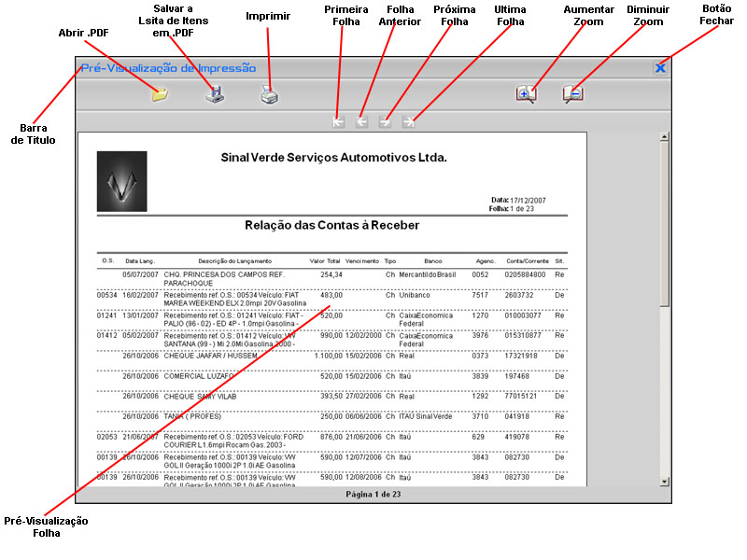Click the 'Banco' column header
This screenshot has width=747, height=560.
[x=433, y=261]
